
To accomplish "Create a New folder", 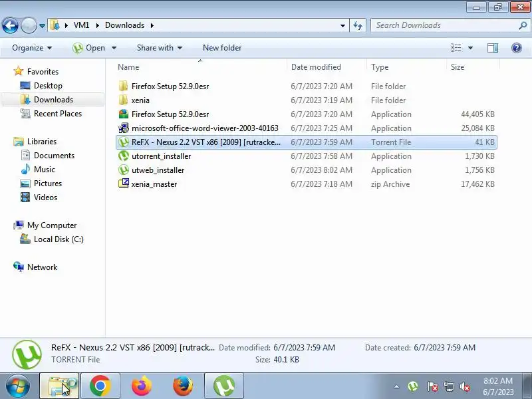I will [222, 48].
